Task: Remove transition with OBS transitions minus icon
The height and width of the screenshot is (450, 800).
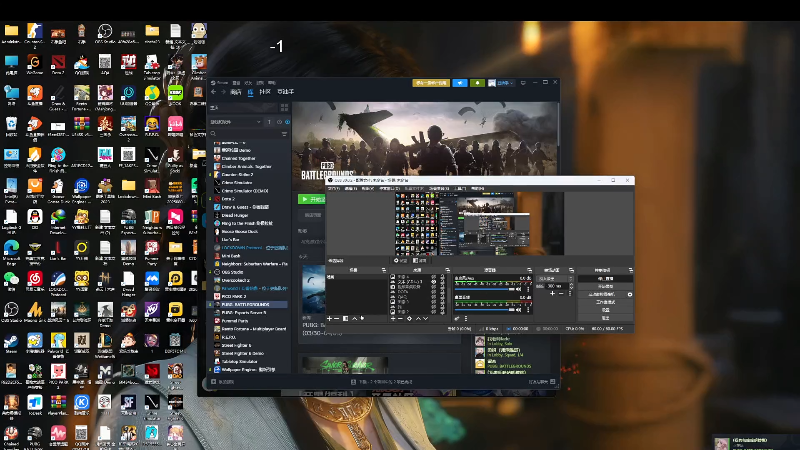Action: pyautogui.click(x=561, y=293)
